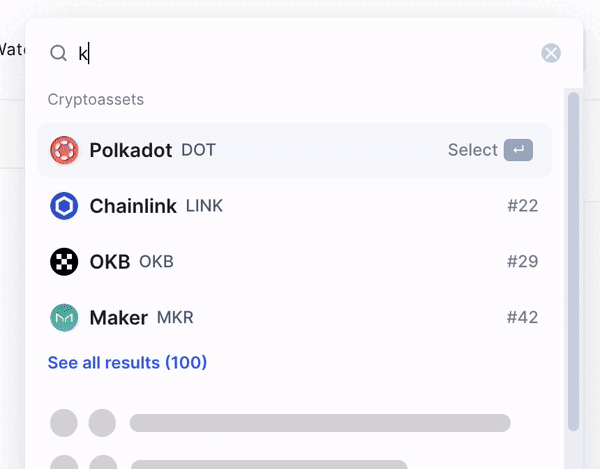
Task: Choose Chainlink from the search results
Action: [x=133, y=206]
